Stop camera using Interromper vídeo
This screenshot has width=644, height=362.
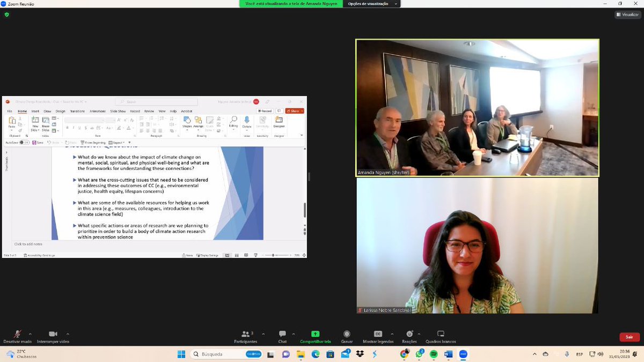point(53,337)
